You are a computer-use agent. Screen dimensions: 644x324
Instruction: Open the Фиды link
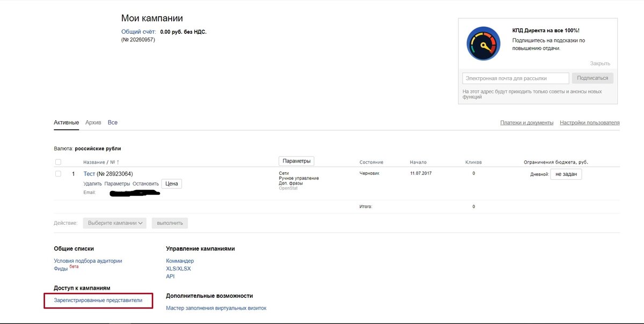[61, 269]
